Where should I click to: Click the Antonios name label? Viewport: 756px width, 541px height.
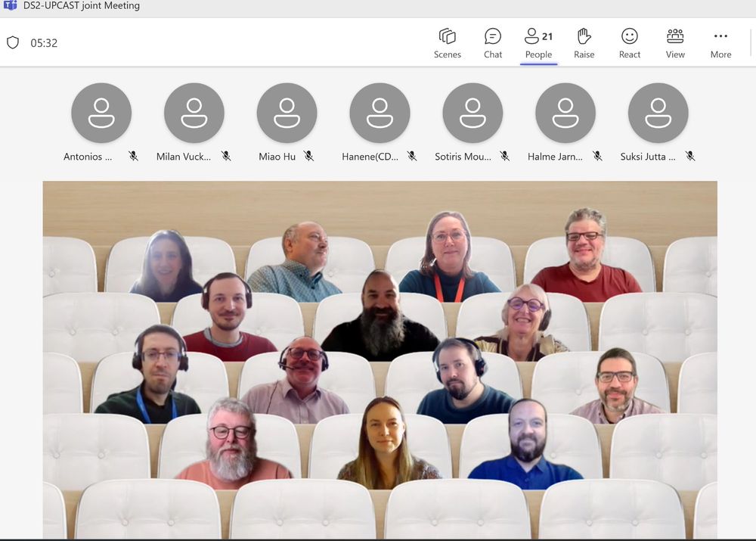[88, 157]
